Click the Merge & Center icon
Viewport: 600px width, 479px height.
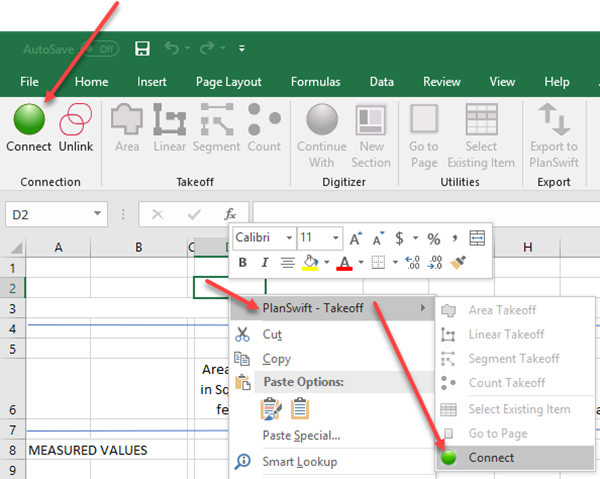(x=477, y=238)
